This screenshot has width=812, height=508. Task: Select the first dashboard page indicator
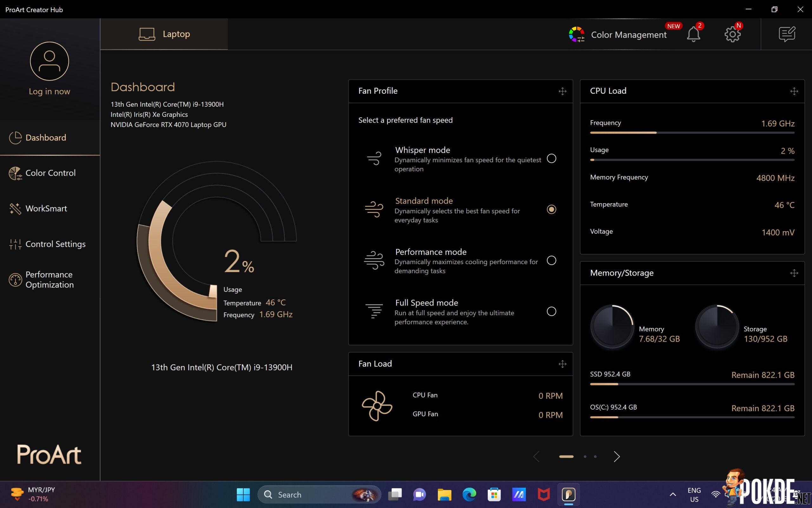pyautogui.click(x=566, y=457)
